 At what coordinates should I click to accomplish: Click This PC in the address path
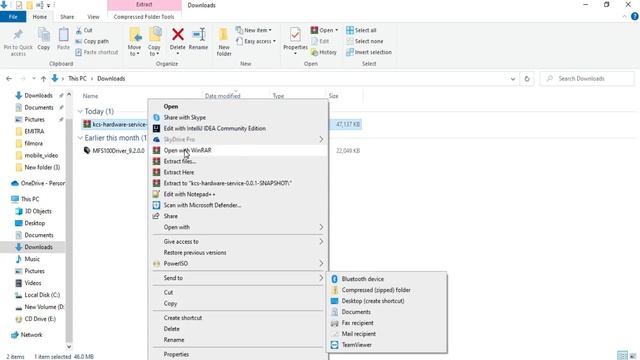pos(77,78)
